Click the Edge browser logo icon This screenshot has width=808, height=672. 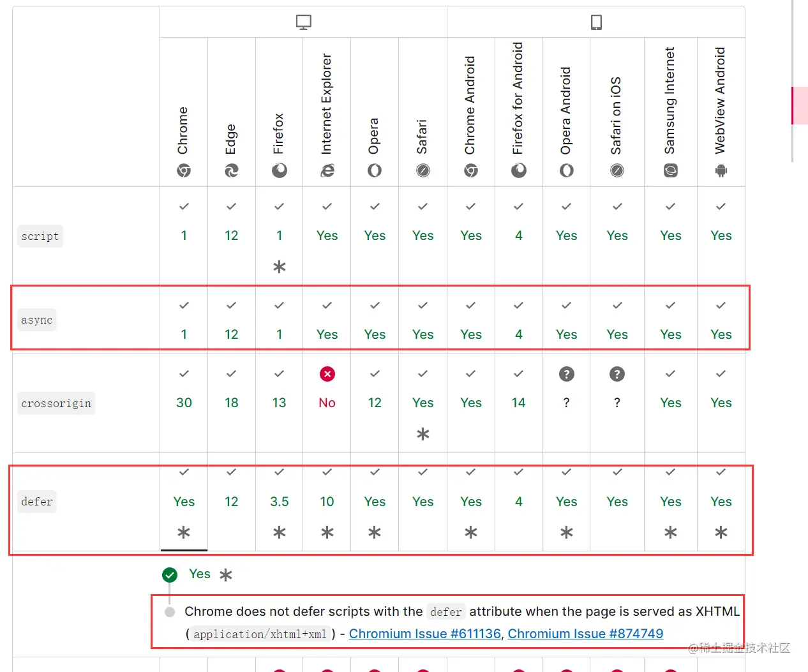pyautogui.click(x=232, y=170)
